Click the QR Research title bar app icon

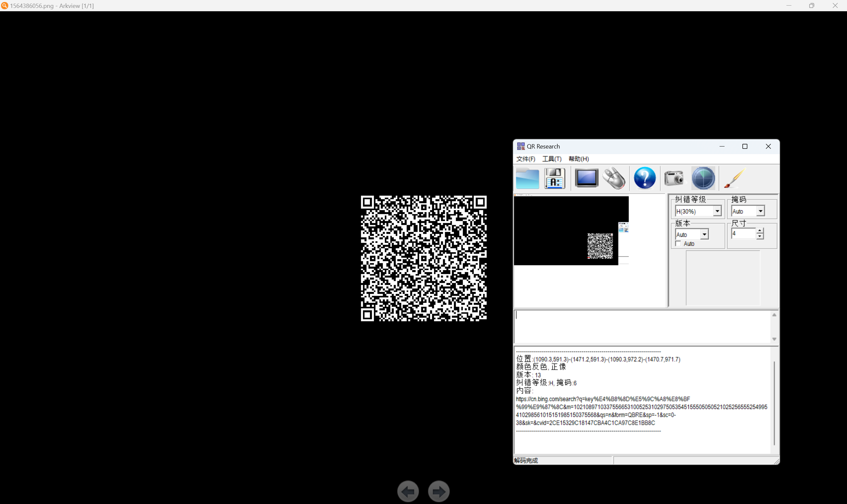521,147
